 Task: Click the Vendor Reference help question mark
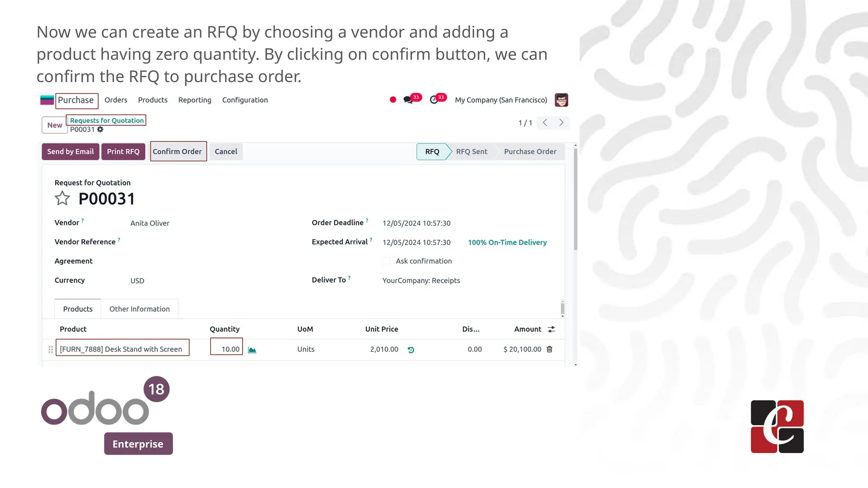119,240
